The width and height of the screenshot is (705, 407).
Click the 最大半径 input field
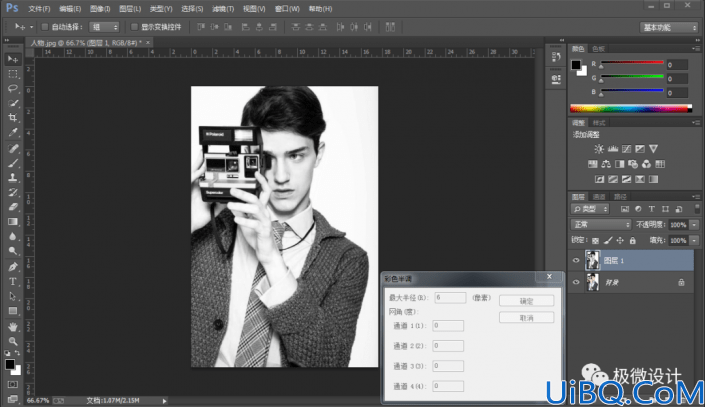(450, 298)
